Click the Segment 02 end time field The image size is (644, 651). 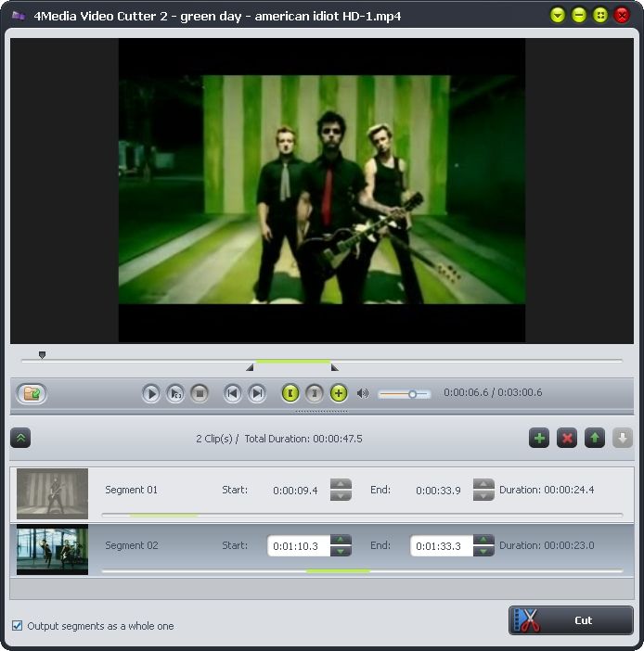click(442, 545)
